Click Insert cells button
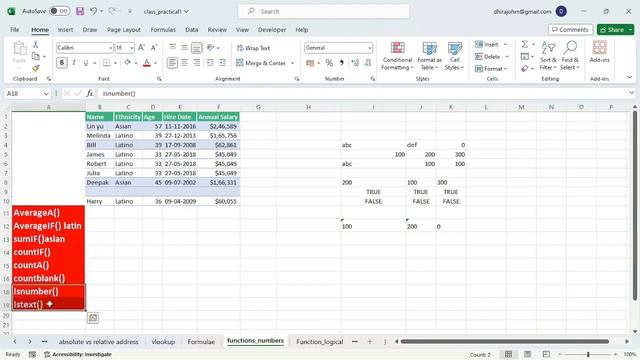Viewport: 640px width, 360px height. tap(487, 44)
